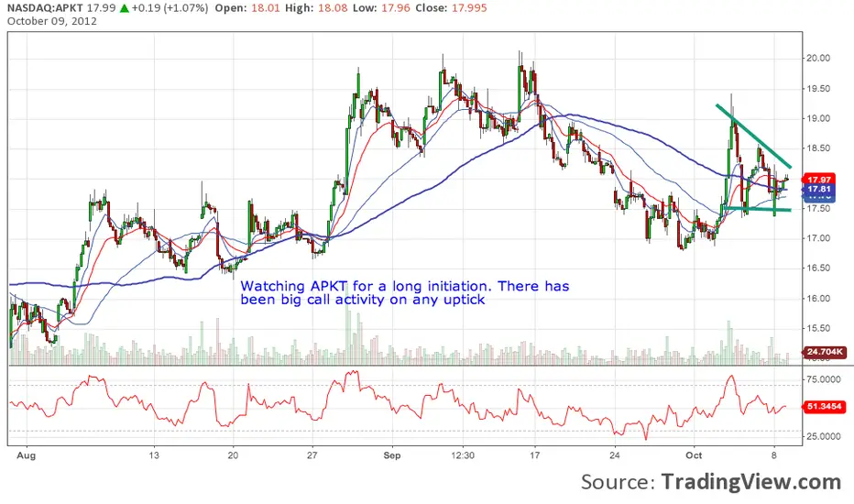Click the 16.00 price axis label
Image resolution: width=854 pixels, height=504 pixels.
click(x=818, y=299)
